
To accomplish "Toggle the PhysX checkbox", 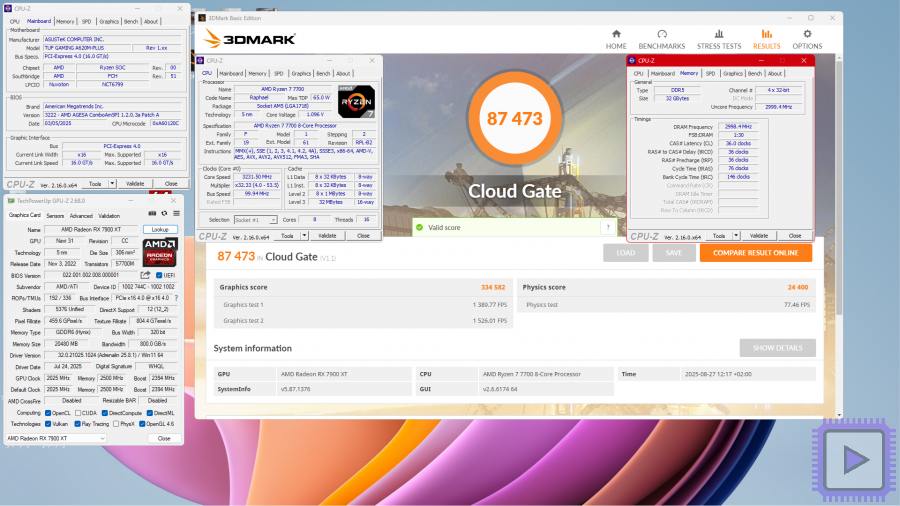I will click(117, 424).
